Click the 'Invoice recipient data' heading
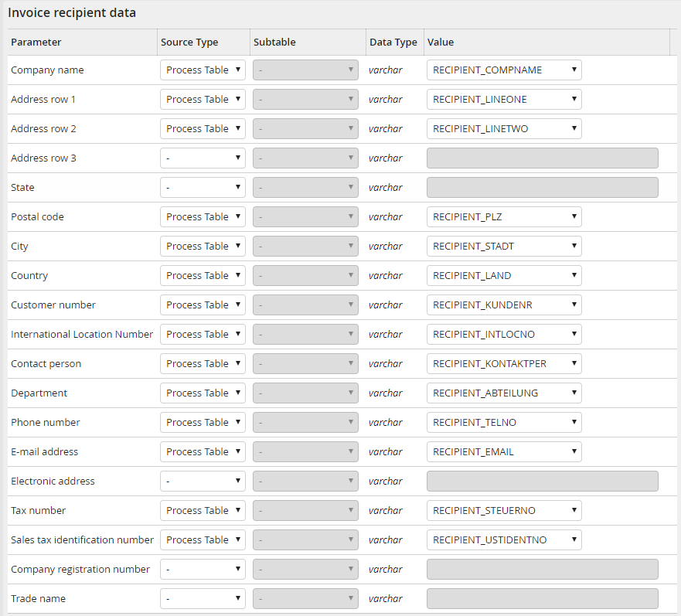 pyautogui.click(x=72, y=12)
